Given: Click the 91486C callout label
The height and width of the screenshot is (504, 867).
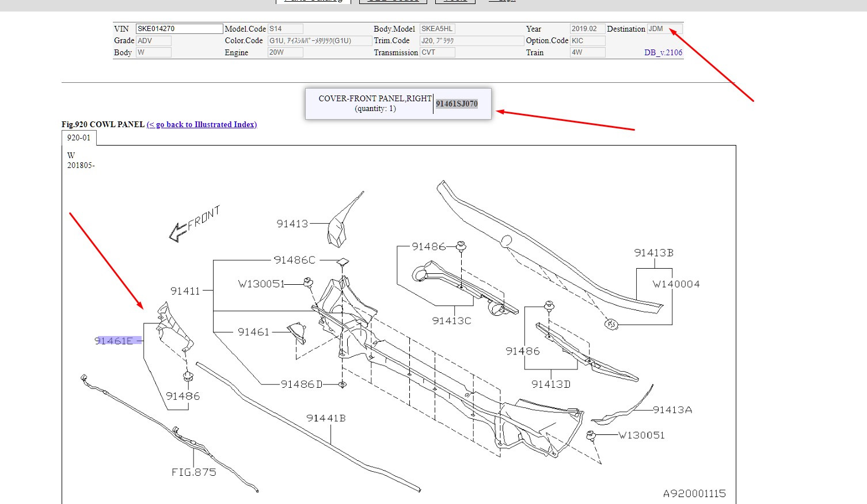Looking at the screenshot, I should [x=294, y=260].
